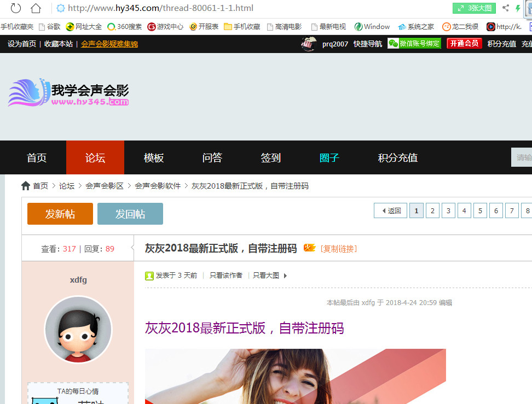This screenshot has width=532, height=404.
Task: Click the 返回 back button
Action: click(391, 210)
